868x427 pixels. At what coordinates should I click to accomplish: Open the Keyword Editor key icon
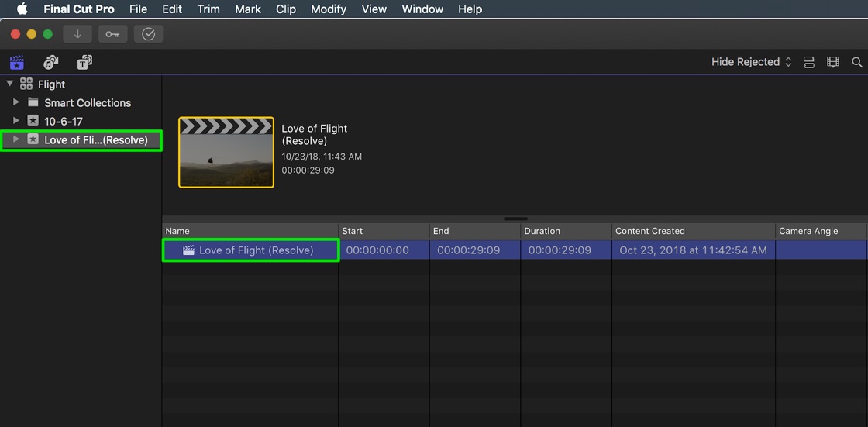point(113,34)
